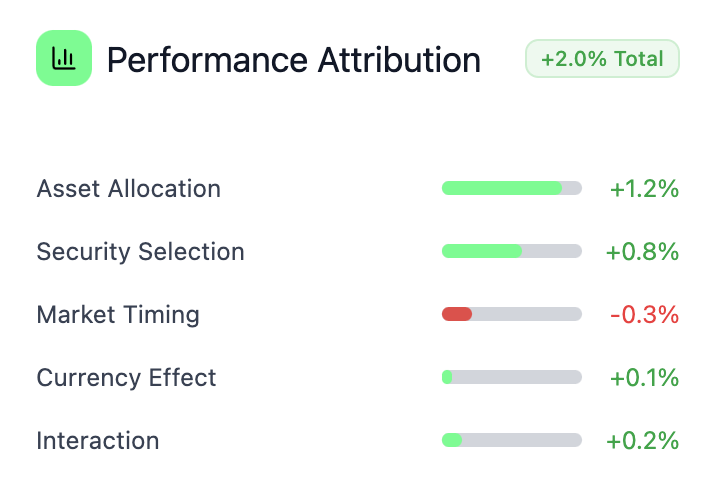Click the +2.0% Total badge
714x486 pixels.
602,59
